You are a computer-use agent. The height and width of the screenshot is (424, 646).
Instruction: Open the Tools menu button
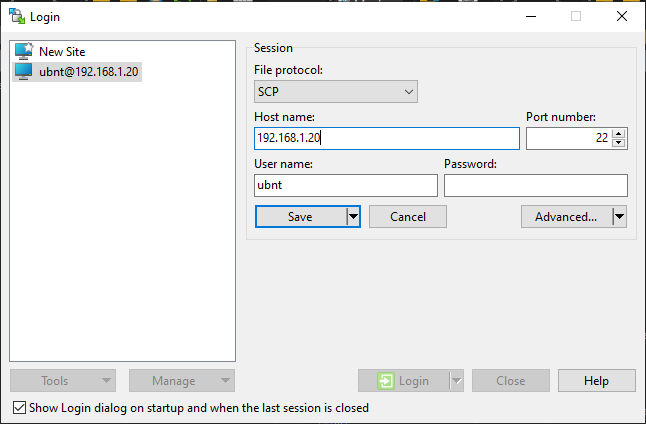pos(62,381)
